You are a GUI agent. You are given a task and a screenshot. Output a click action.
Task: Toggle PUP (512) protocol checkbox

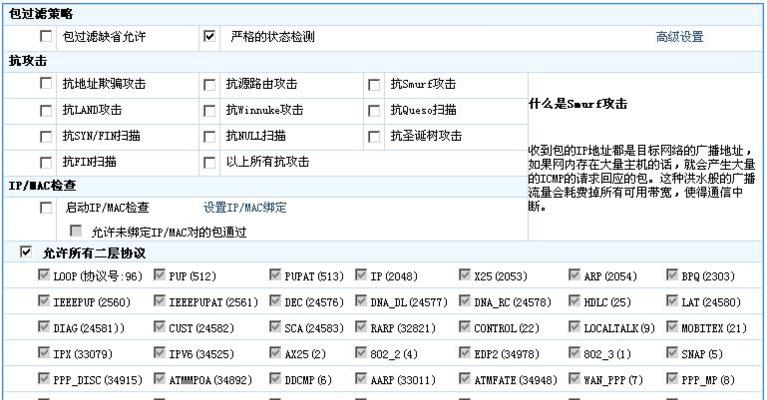159,275
